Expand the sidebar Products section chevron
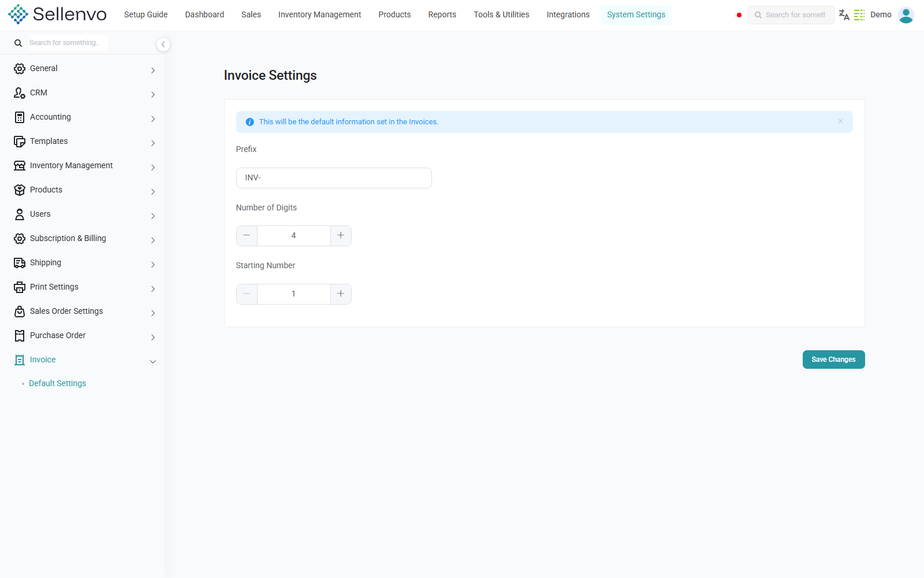 [x=153, y=192]
